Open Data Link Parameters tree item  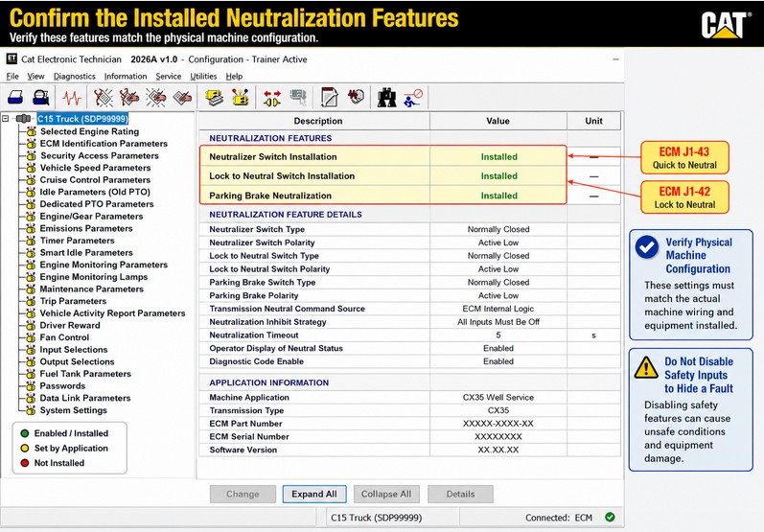click(x=85, y=398)
